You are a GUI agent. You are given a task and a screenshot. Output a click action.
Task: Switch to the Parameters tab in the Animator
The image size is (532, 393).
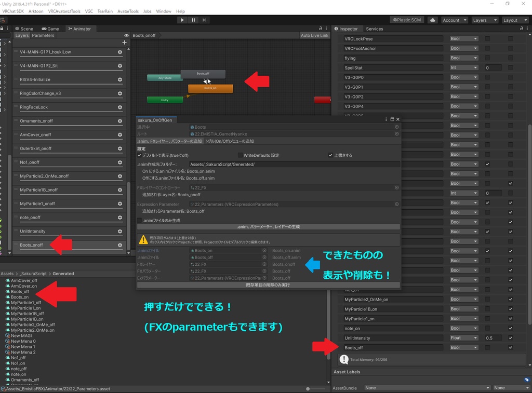pyautogui.click(x=43, y=35)
